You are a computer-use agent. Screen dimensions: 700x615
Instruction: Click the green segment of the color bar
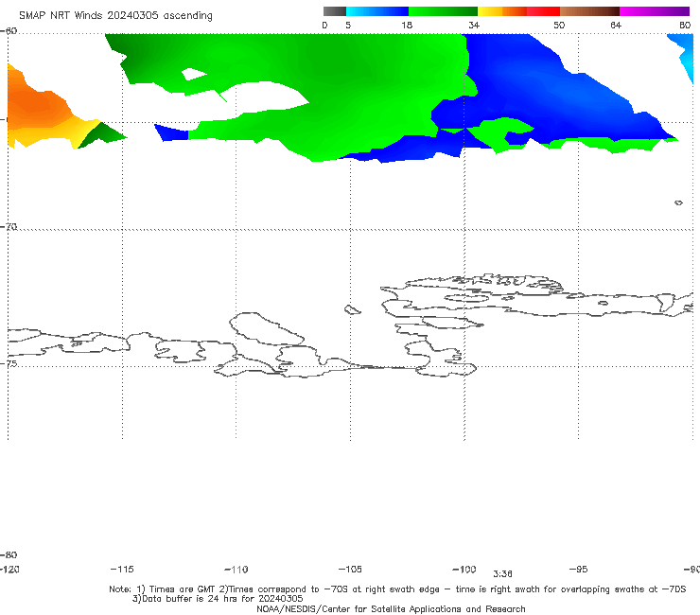click(443, 11)
